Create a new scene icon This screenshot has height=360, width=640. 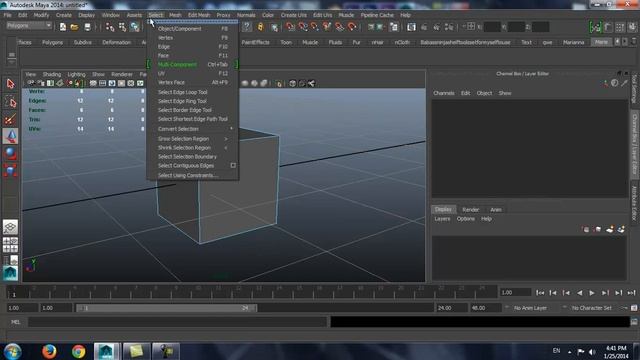point(63,27)
